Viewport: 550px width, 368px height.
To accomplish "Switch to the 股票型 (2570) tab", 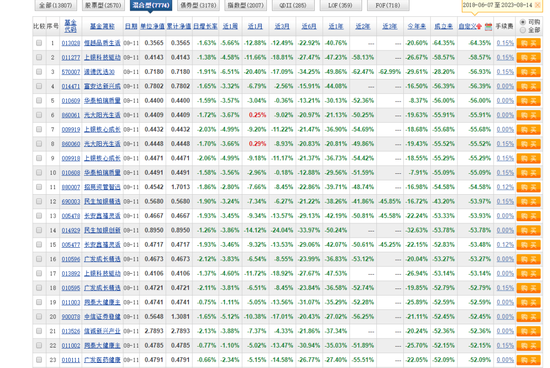I will click(x=103, y=5).
